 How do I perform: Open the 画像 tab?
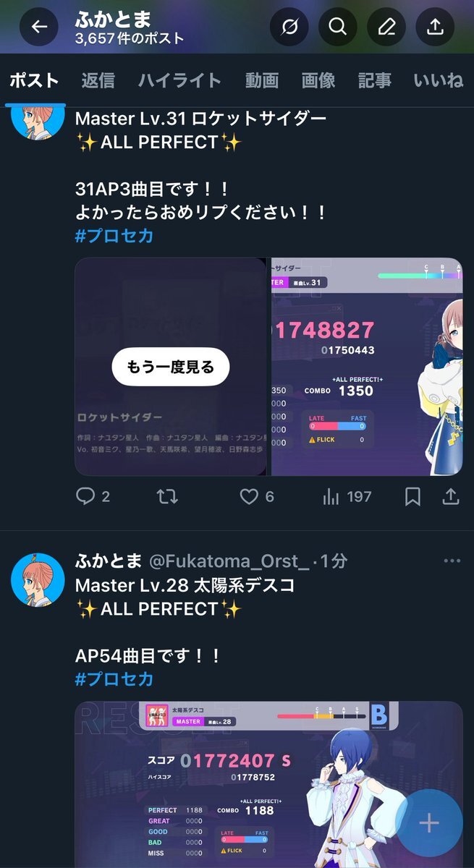[x=318, y=80]
